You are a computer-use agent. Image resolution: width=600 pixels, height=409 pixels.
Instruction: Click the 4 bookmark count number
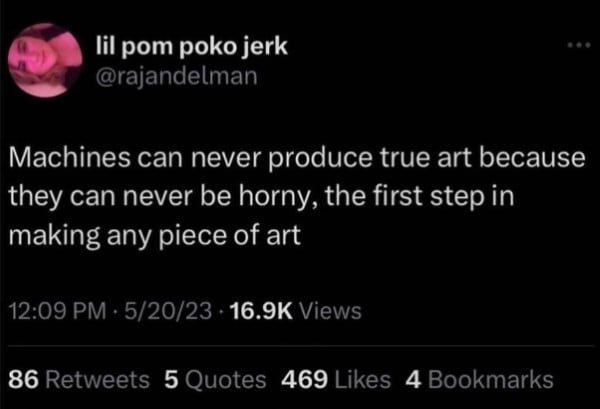click(x=412, y=380)
